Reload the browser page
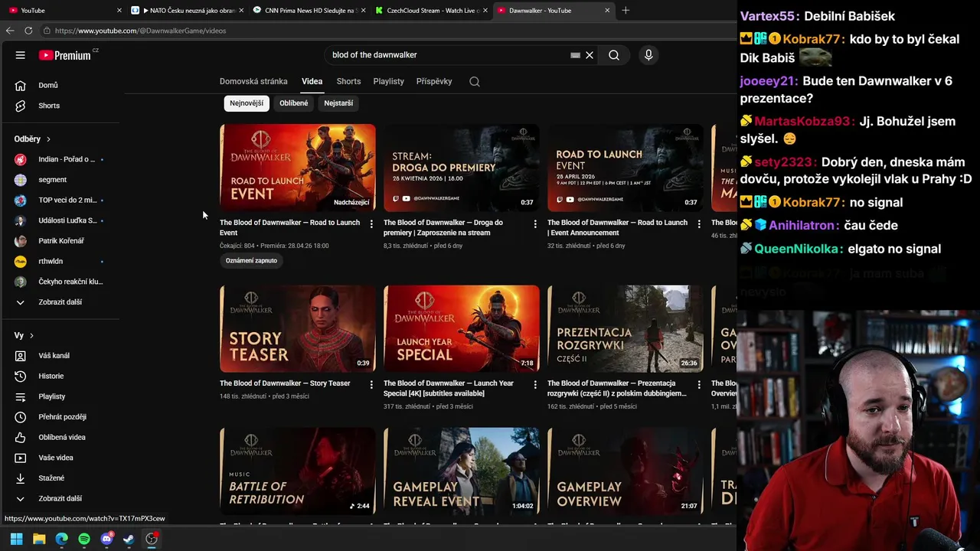 [28, 31]
